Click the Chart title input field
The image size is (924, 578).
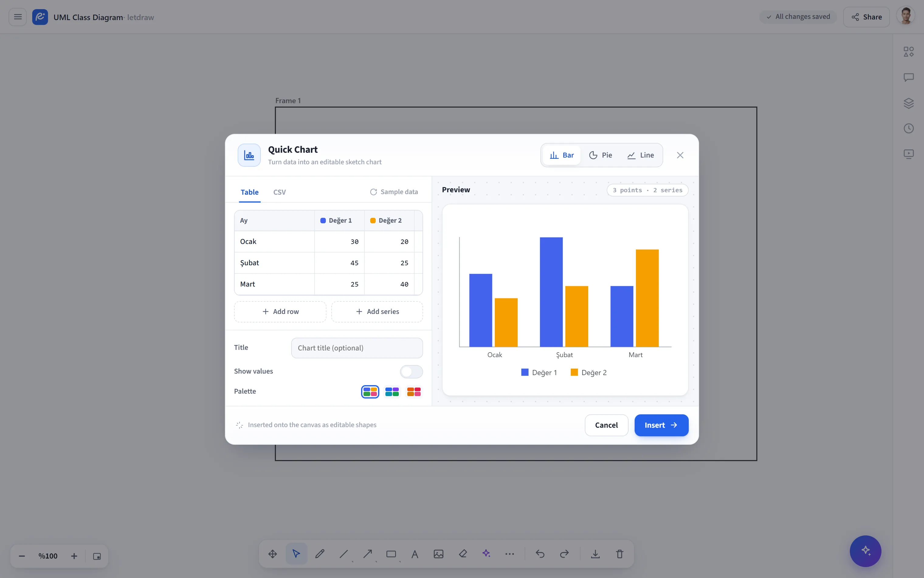click(357, 348)
